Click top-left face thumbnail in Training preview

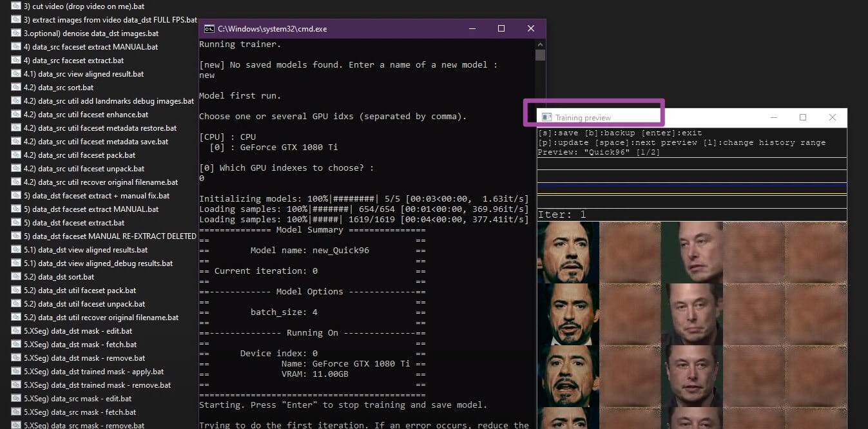coord(568,253)
